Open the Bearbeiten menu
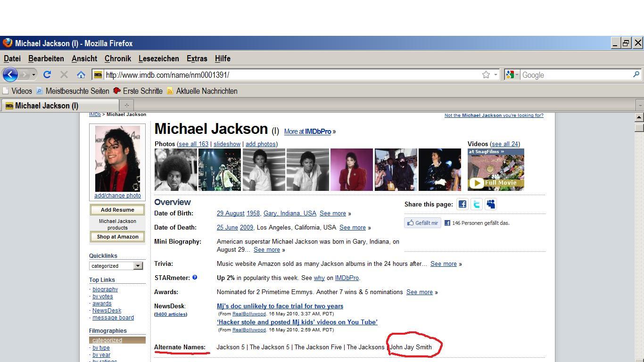The height and width of the screenshot is (362, 644). [x=46, y=58]
